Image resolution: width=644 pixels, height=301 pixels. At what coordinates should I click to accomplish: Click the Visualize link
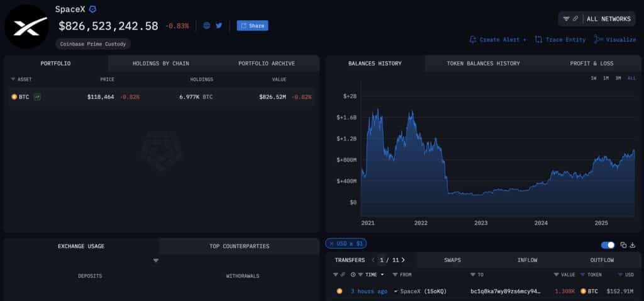[x=615, y=40]
